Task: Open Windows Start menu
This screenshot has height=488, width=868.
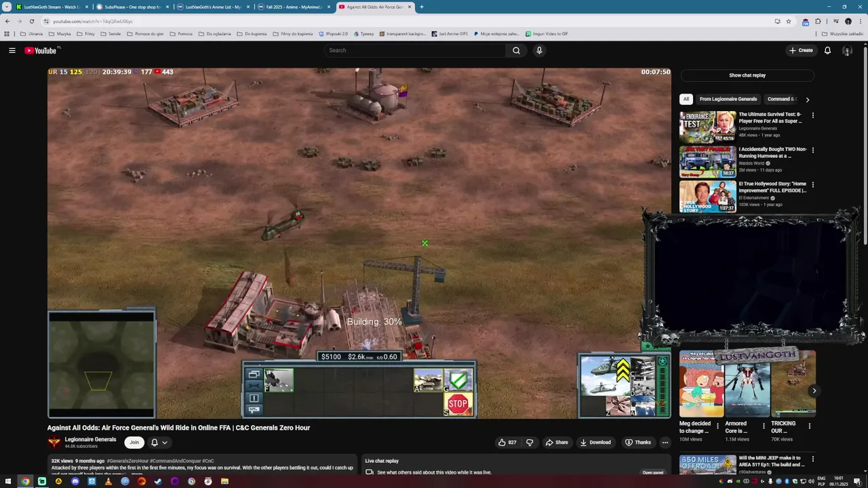Action: click(8, 481)
